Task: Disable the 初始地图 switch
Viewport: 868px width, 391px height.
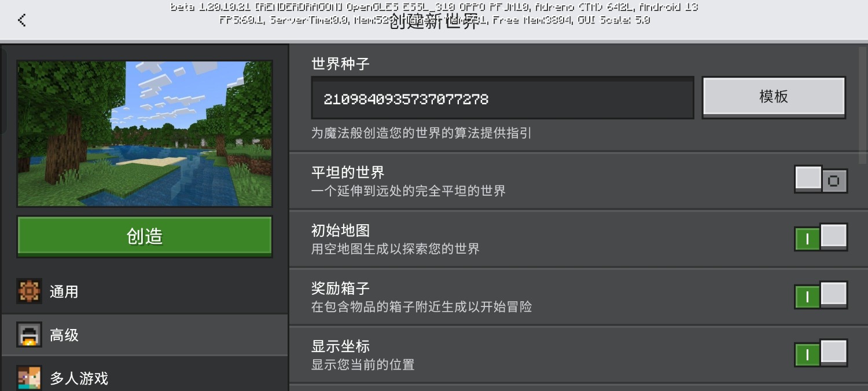Action: 821,237
